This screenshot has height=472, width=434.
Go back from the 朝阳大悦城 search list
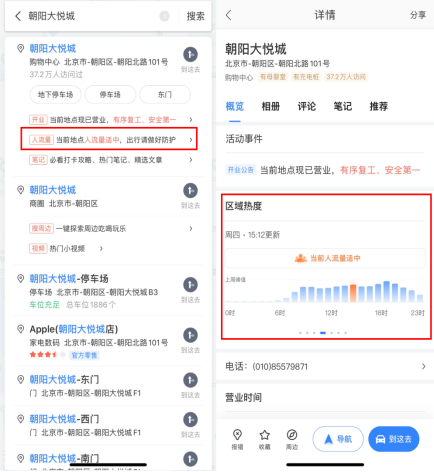coord(18,16)
